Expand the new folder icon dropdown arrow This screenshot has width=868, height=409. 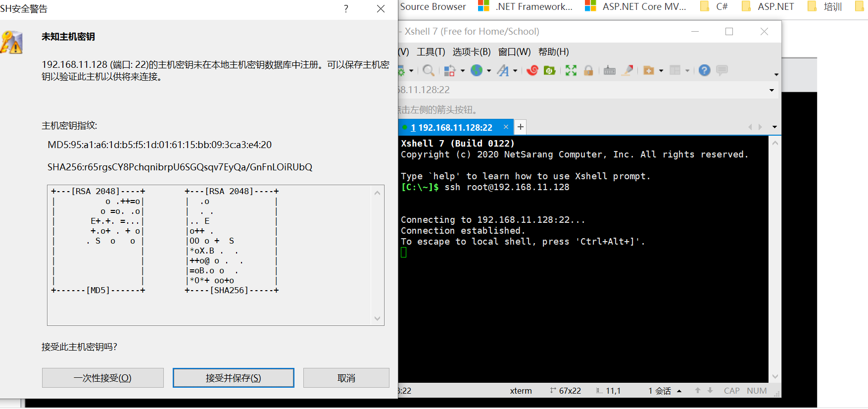click(661, 71)
